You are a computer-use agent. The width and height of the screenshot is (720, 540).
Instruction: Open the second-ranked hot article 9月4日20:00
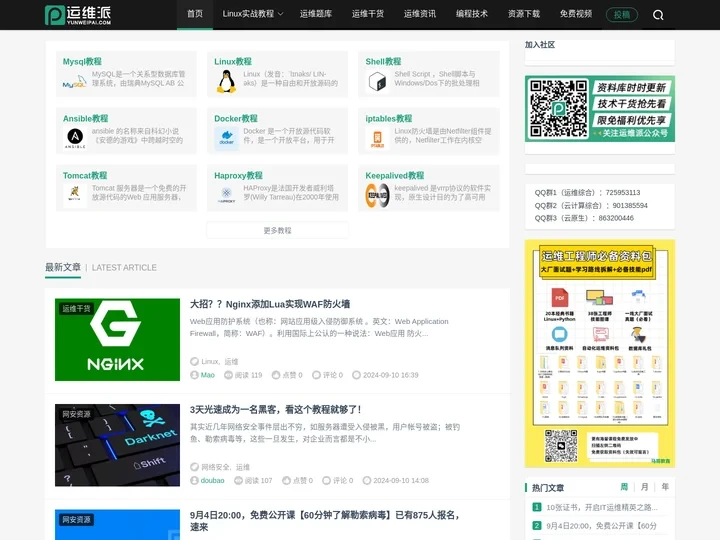[x=602, y=526]
